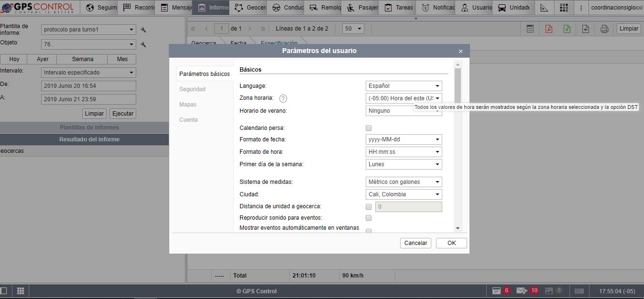Image resolution: width=644 pixels, height=299 pixels.
Task: Open the apps grid icon in top bar
Action: pyautogui.click(x=564, y=8)
